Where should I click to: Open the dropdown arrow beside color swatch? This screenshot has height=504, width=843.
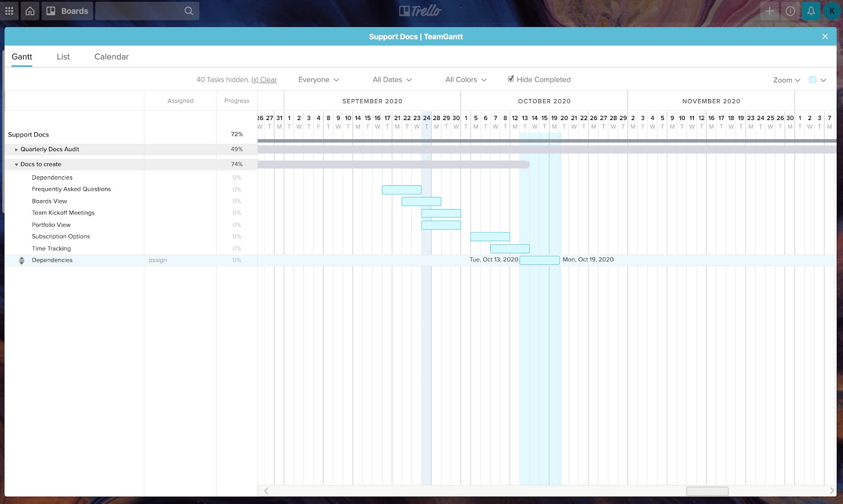(824, 80)
